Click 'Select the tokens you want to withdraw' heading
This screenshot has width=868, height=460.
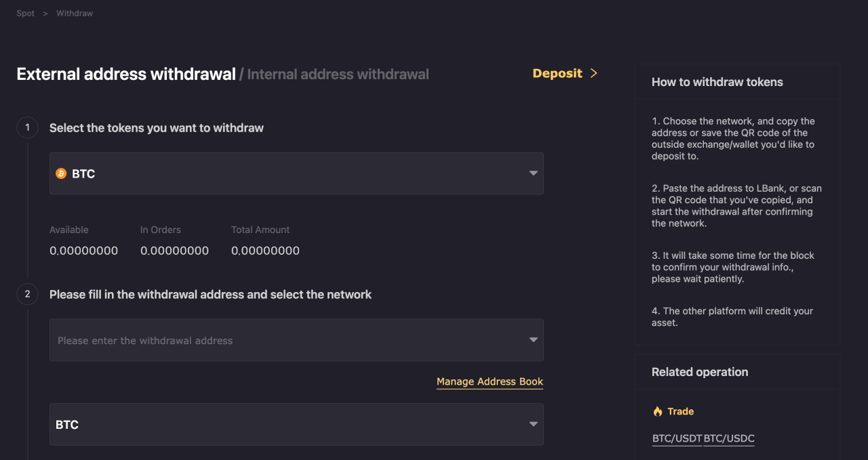(x=157, y=128)
